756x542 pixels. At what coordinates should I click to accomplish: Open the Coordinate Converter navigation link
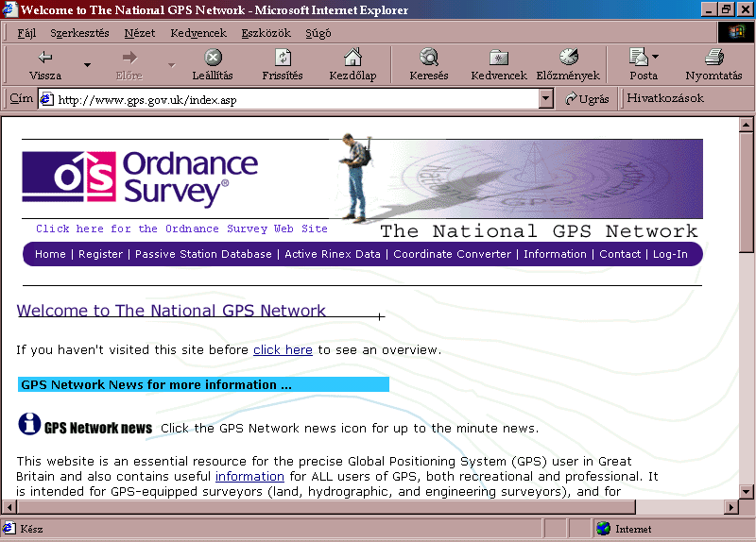pyautogui.click(x=452, y=254)
